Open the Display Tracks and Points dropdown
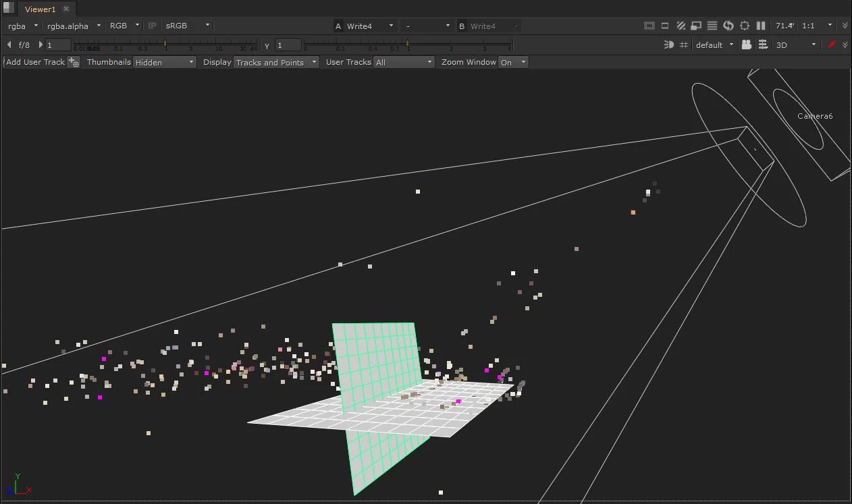Viewport: 852px width, 504px height. click(276, 62)
